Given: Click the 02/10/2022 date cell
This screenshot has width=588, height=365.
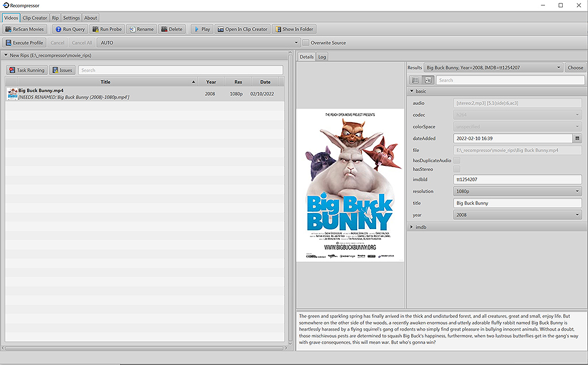Looking at the screenshot, I should [262, 94].
